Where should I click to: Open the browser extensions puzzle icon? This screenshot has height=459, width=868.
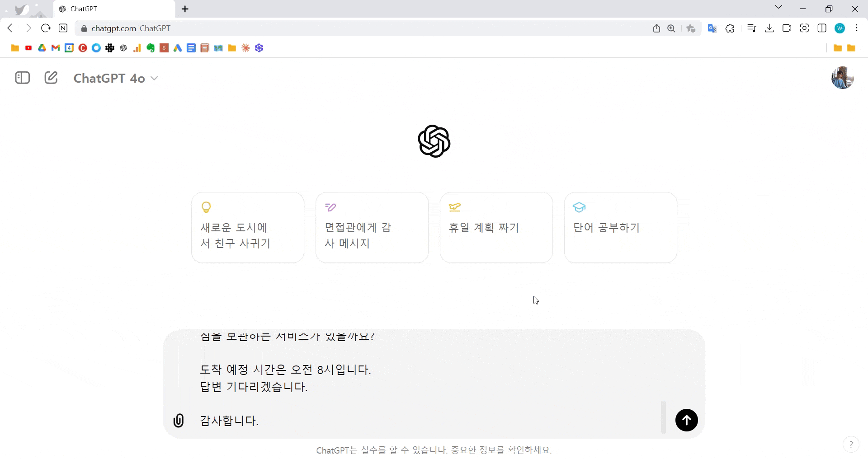730,28
